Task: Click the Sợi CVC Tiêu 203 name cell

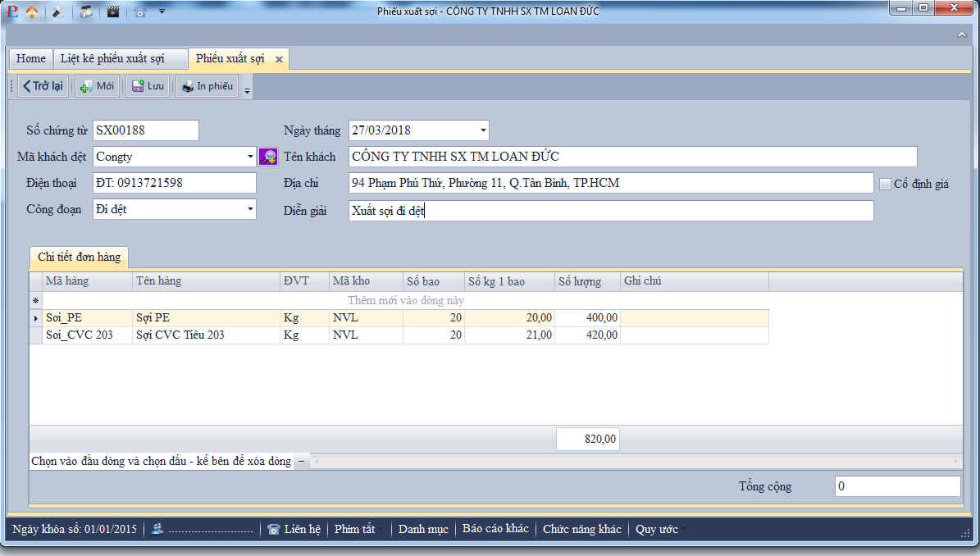Action: tap(206, 335)
